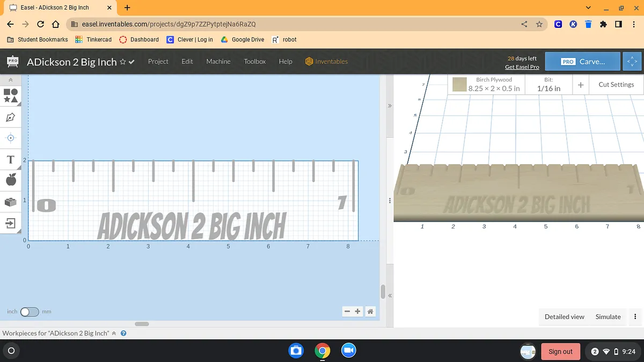Viewport: 644px width, 362px height.
Task: Collapse the 3D preview panel chevron
Action: (x=390, y=106)
